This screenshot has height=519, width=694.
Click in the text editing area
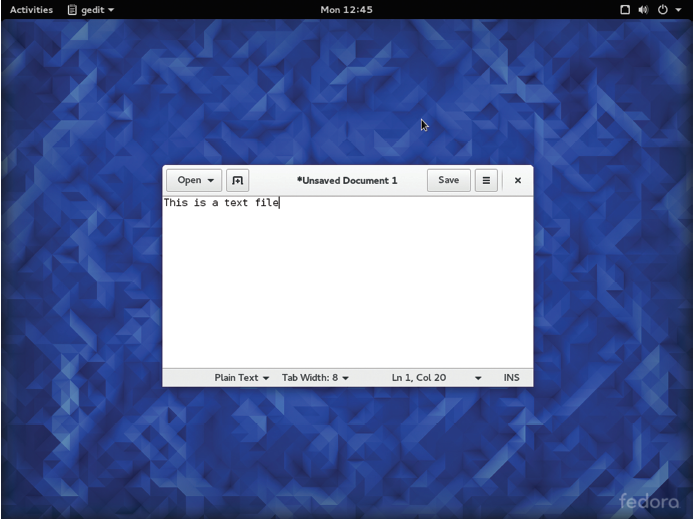pos(347,282)
